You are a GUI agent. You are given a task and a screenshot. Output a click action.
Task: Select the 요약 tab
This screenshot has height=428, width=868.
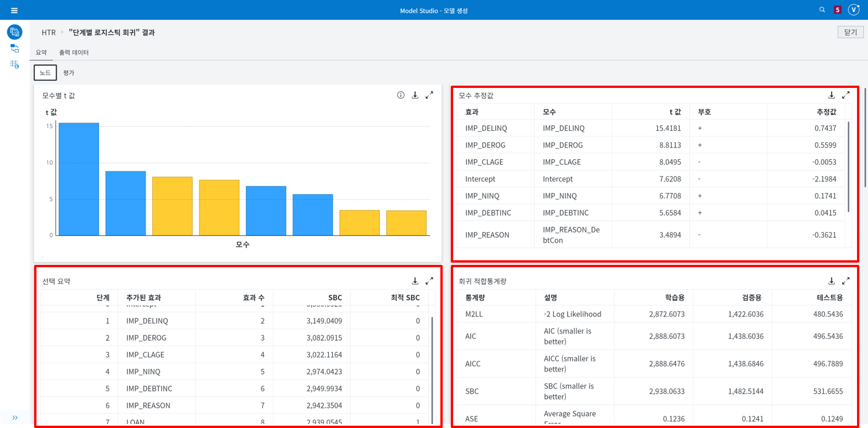(x=41, y=51)
